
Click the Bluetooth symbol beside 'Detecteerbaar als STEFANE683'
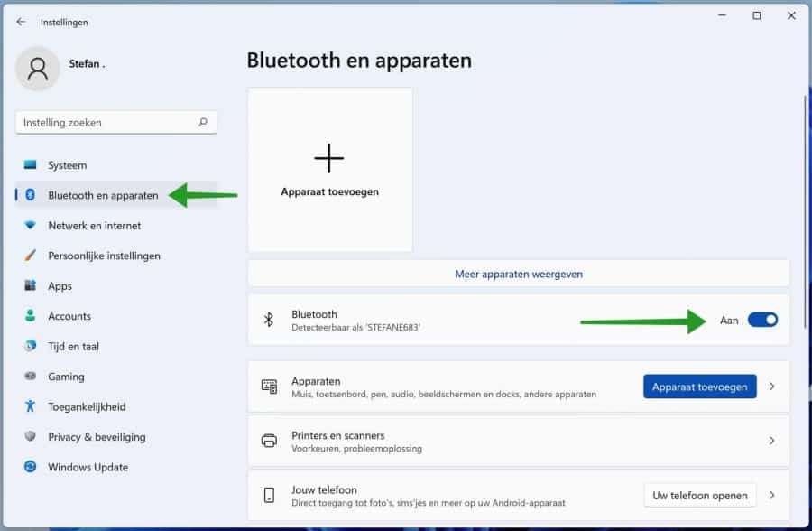[x=267, y=320]
